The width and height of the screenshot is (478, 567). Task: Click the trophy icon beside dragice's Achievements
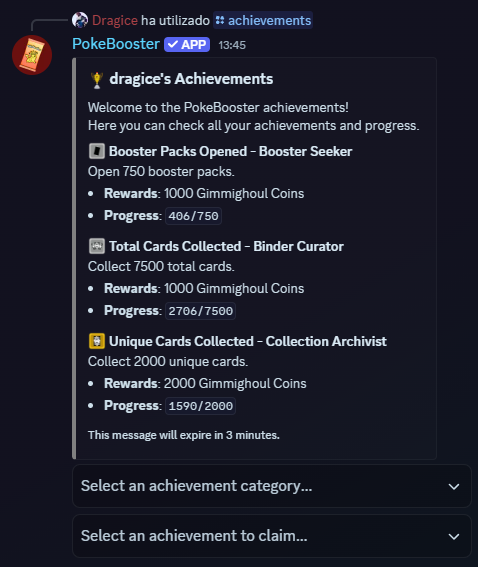coord(97,80)
